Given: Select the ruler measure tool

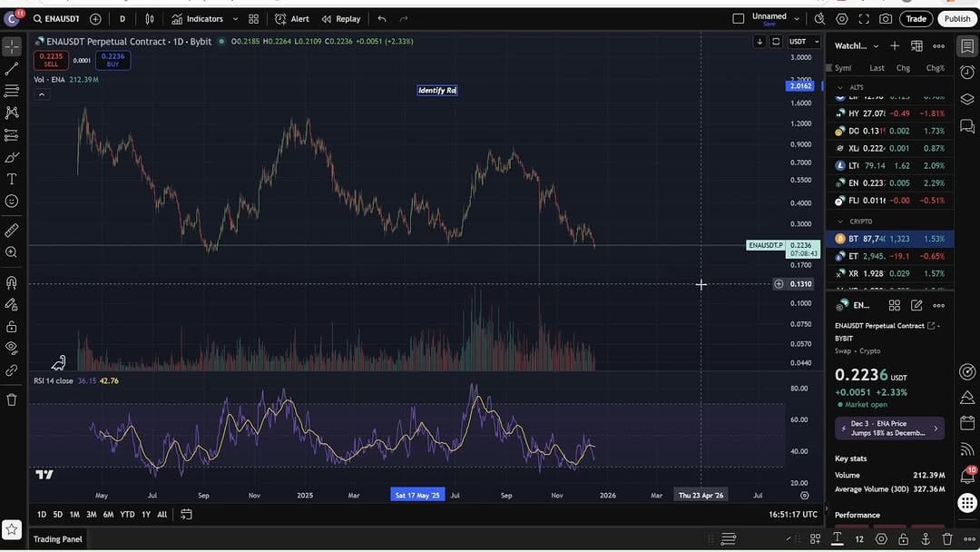Looking at the screenshot, I should (x=11, y=230).
